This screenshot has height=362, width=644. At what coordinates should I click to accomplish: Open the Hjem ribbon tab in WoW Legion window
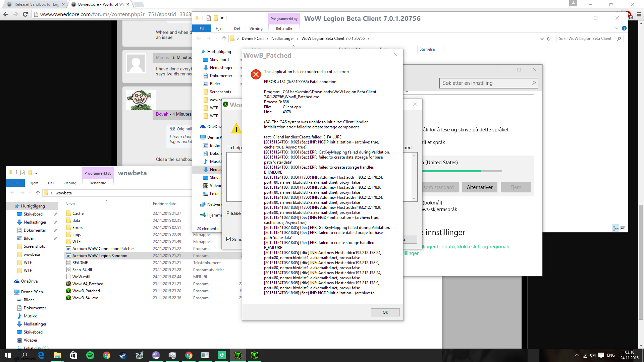[x=220, y=28]
